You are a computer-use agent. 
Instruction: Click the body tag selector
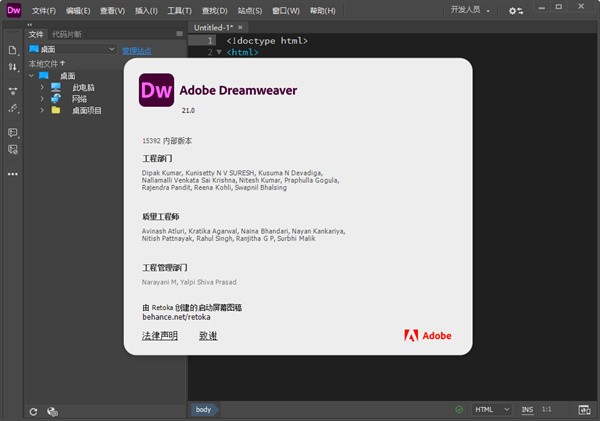click(x=203, y=410)
